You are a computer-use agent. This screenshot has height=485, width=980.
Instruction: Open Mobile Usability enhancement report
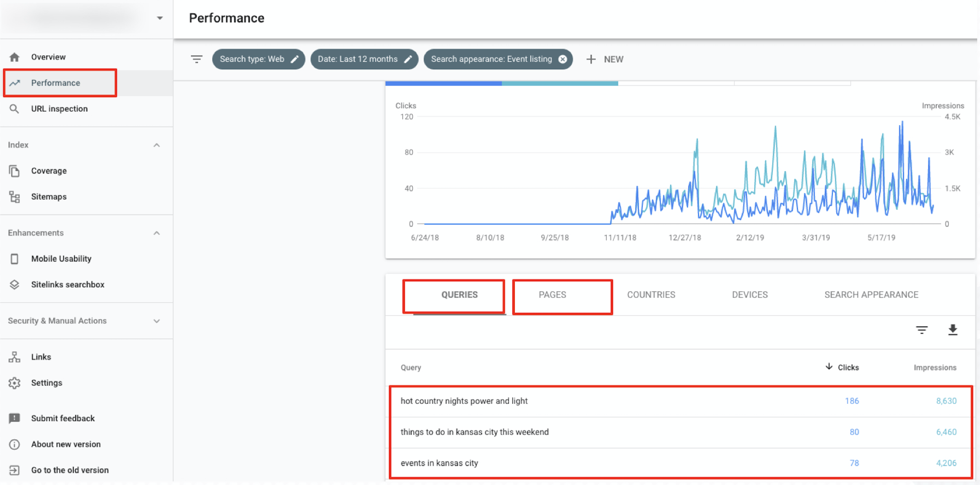pyautogui.click(x=61, y=259)
